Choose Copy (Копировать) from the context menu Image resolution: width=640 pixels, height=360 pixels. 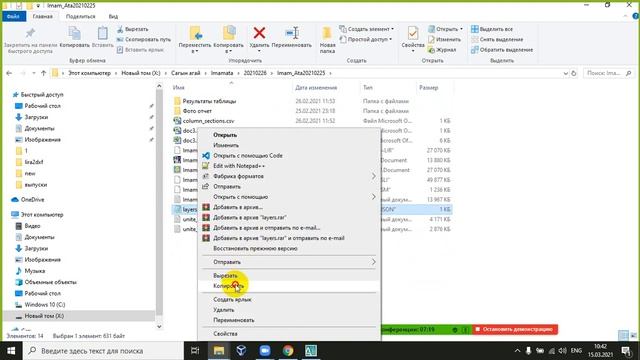click(x=289, y=286)
